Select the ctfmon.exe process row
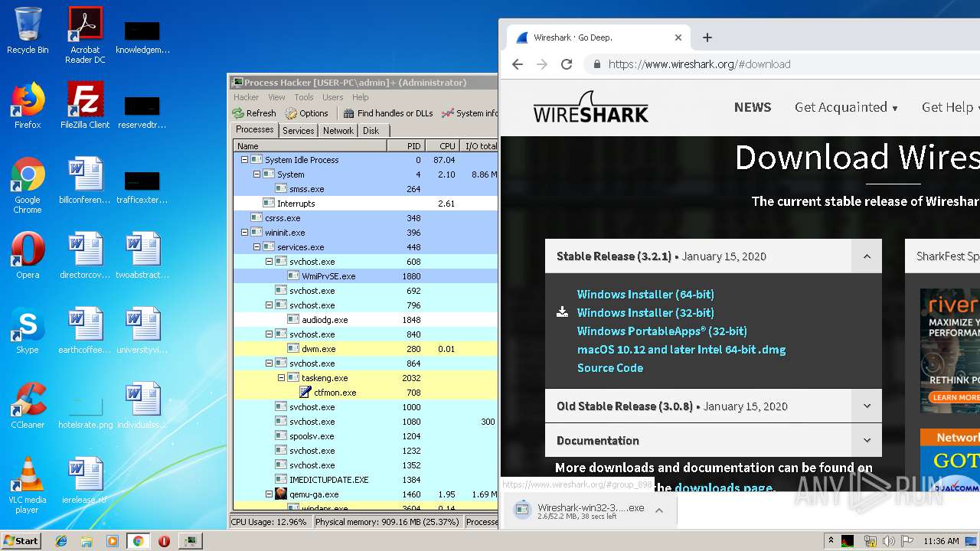The image size is (980, 551). coord(365,393)
